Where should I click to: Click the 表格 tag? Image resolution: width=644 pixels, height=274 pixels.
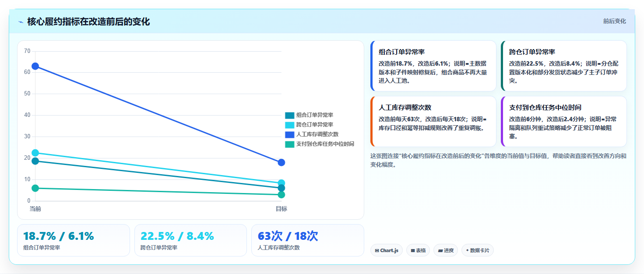click(418, 250)
